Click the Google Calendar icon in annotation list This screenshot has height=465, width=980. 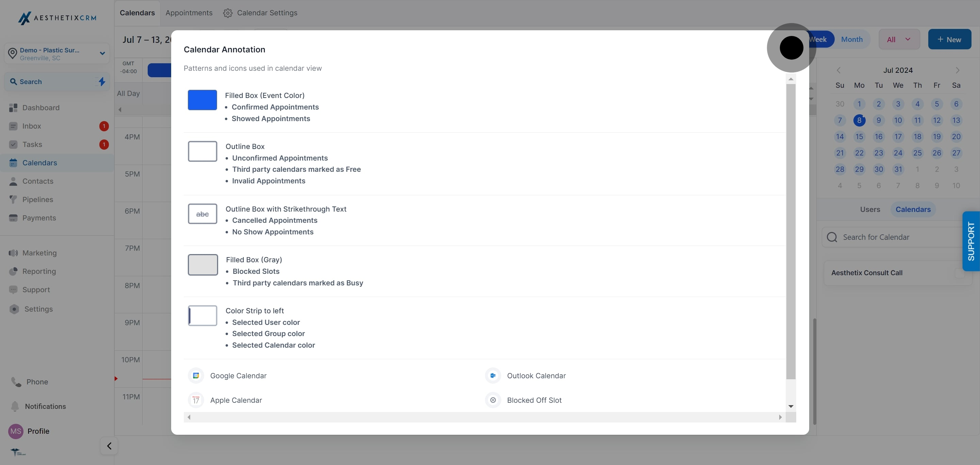196,376
